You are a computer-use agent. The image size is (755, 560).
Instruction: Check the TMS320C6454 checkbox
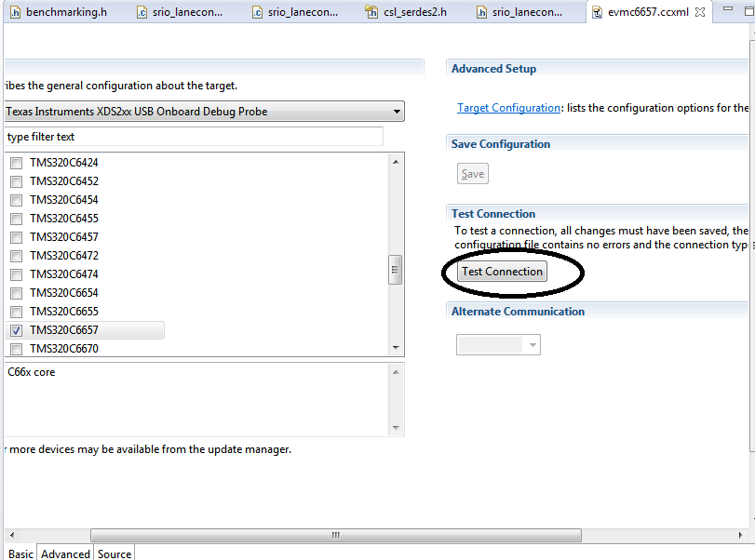click(x=17, y=200)
